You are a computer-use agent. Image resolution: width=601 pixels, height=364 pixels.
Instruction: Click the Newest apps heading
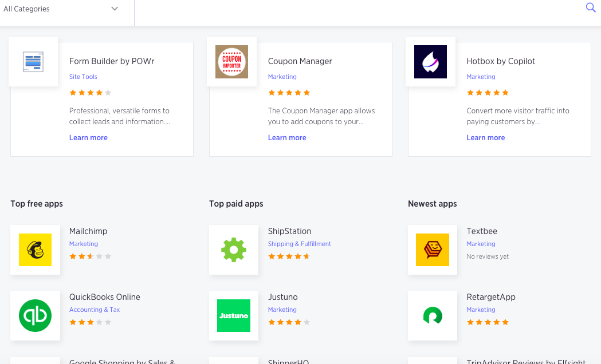coord(433,204)
